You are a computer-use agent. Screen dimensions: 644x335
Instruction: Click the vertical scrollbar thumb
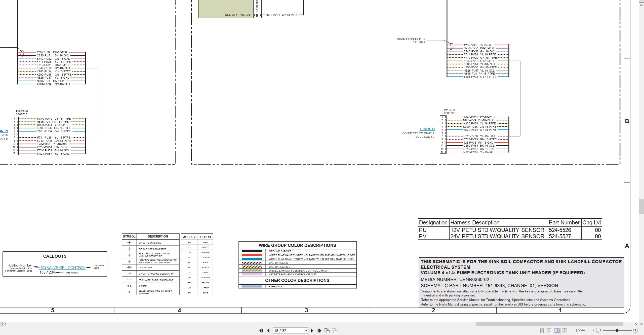pyautogui.click(x=641, y=207)
